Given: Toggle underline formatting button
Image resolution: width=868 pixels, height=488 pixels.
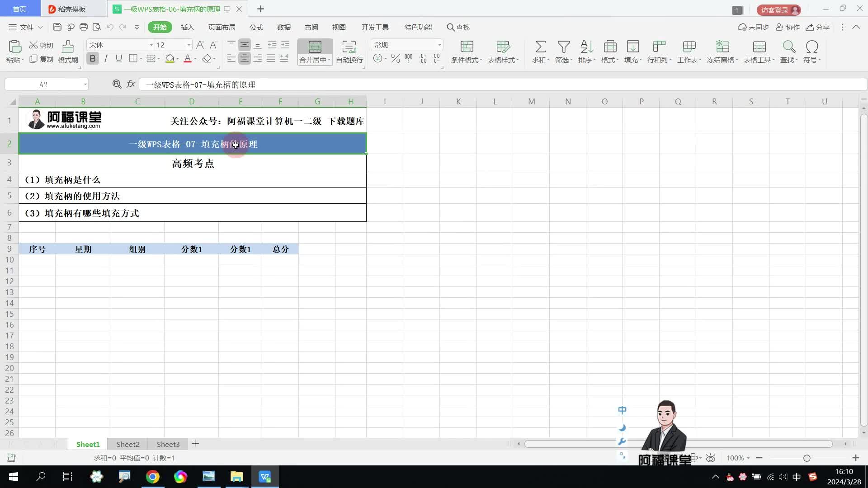Looking at the screenshot, I should (x=118, y=59).
